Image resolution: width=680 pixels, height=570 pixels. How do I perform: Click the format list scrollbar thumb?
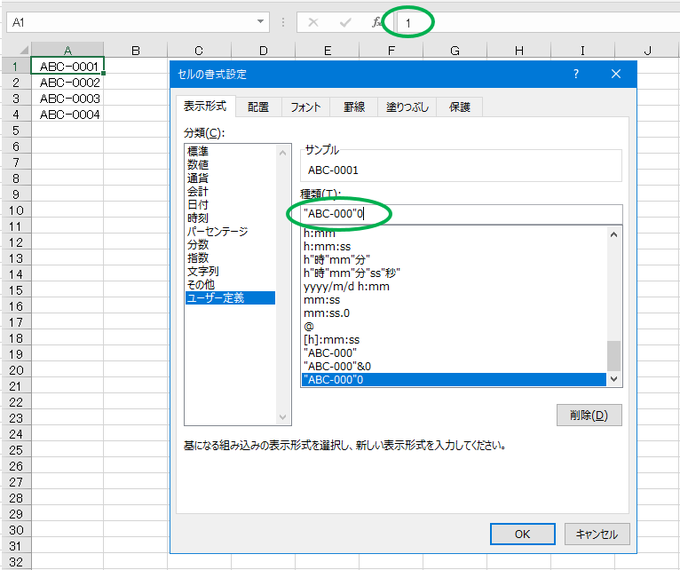pos(614,356)
